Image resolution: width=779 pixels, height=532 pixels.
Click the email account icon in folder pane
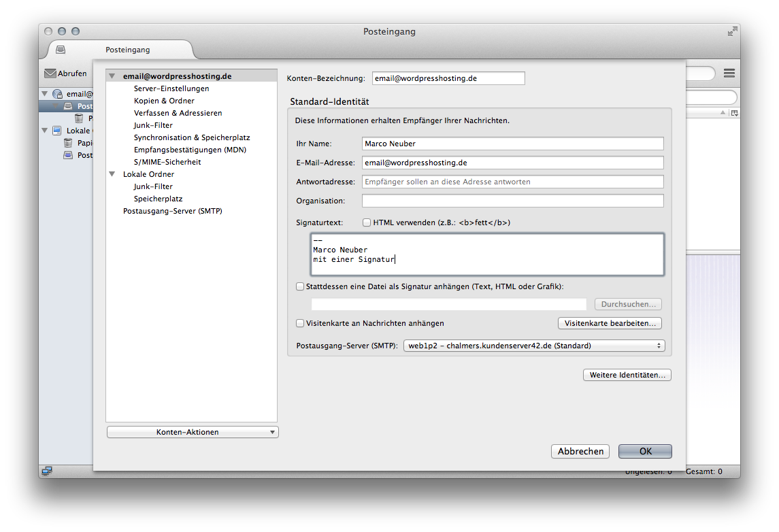pyautogui.click(x=57, y=94)
